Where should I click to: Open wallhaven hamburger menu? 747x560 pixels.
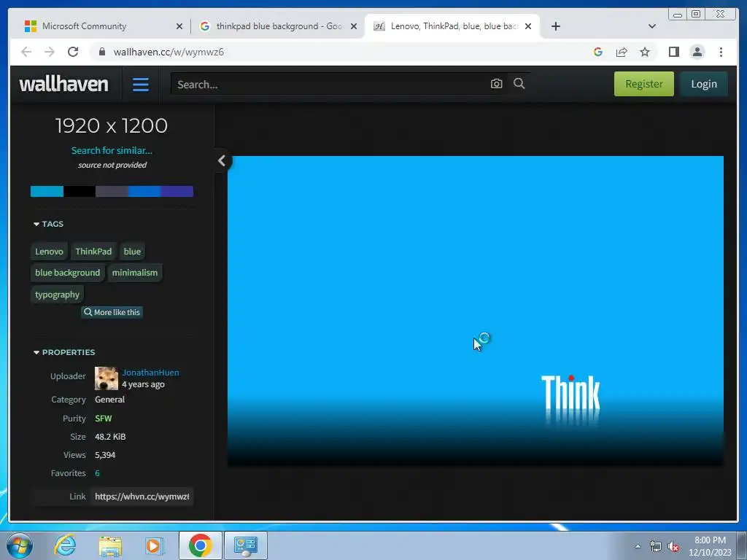(x=141, y=85)
